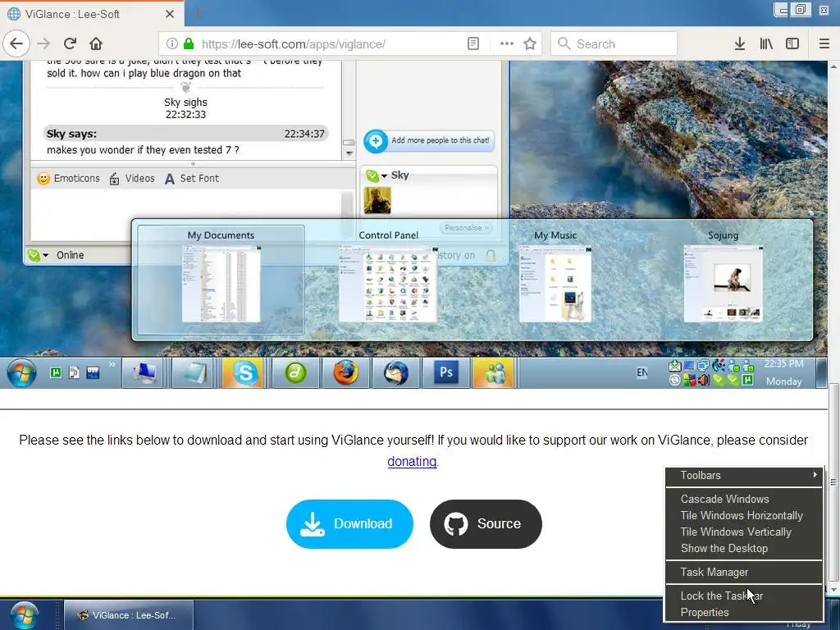Click 'Sky says:' message header
Screen dimensions: 840x630
tap(185, 134)
